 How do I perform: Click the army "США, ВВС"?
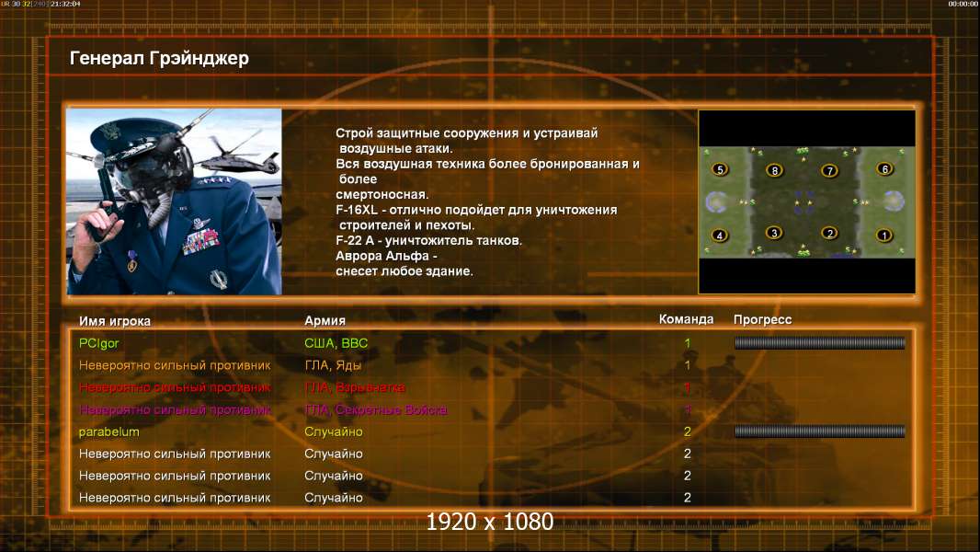pos(336,343)
